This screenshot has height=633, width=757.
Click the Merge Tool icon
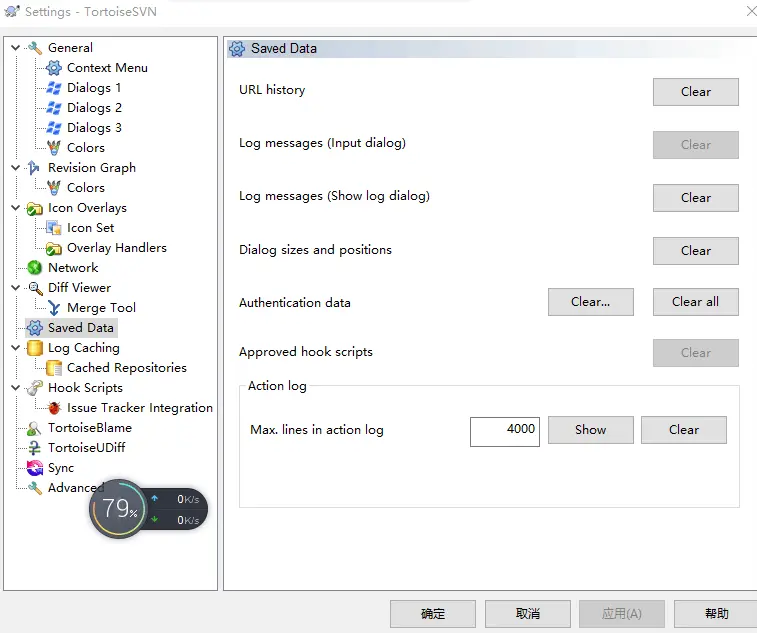point(54,308)
